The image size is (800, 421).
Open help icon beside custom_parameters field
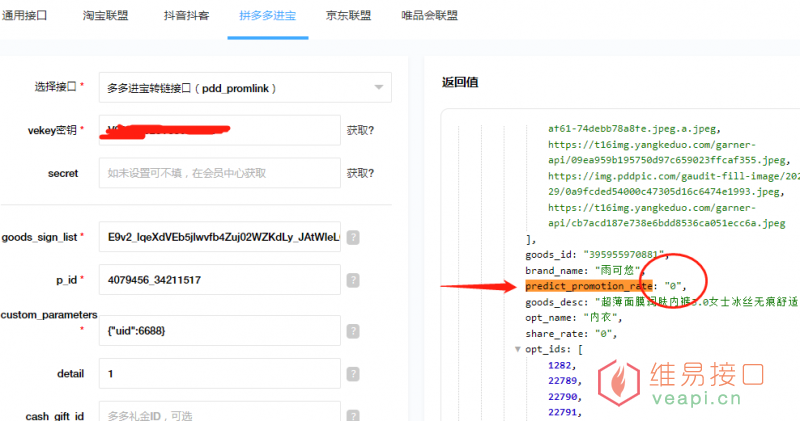click(353, 331)
